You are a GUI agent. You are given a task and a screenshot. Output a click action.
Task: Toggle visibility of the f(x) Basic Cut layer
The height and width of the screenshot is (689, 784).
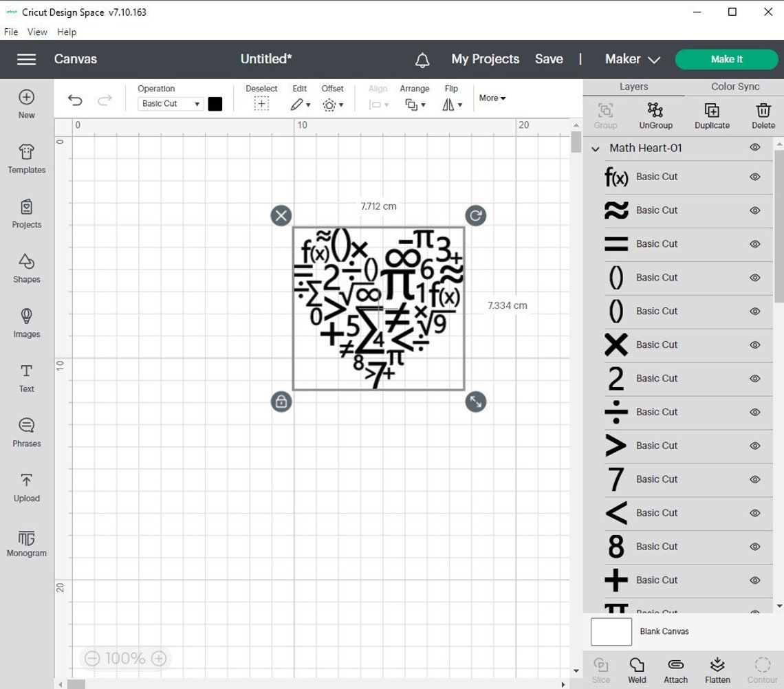point(754,177)
